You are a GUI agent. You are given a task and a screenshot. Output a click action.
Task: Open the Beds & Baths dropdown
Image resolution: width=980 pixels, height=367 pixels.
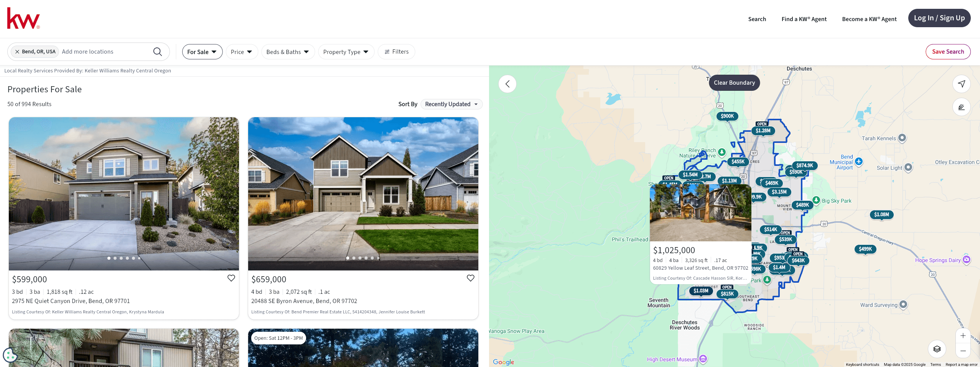click(x=288, y=52)
